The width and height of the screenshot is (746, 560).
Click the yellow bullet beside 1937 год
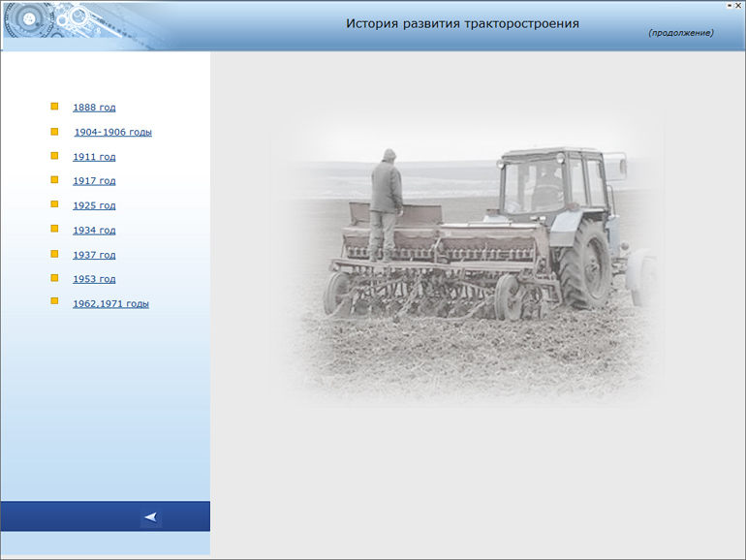tap(54, 254)
